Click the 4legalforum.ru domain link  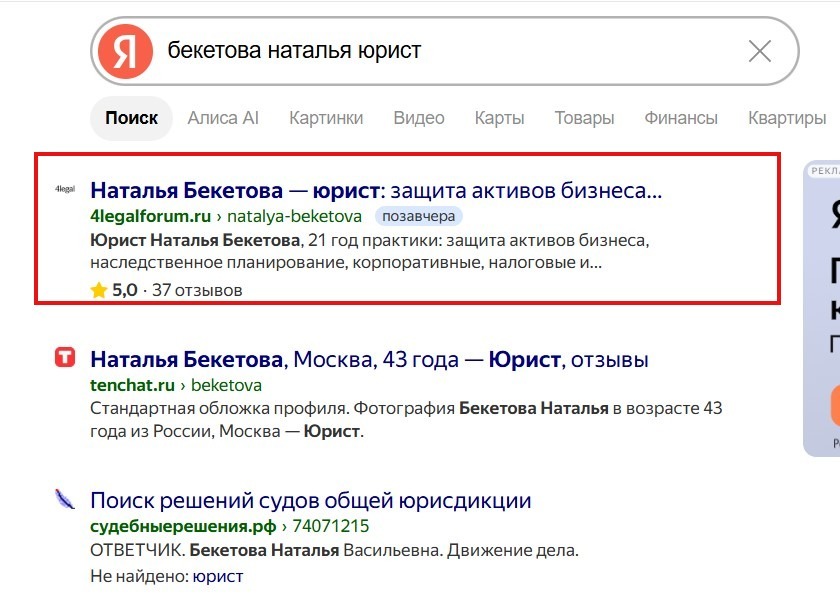tap(151, 216)
